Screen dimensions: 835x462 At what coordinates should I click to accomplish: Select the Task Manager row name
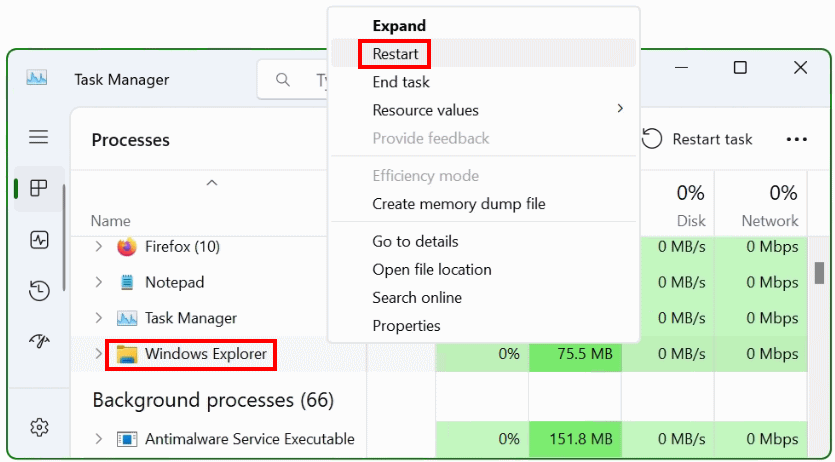coord(191,318)
